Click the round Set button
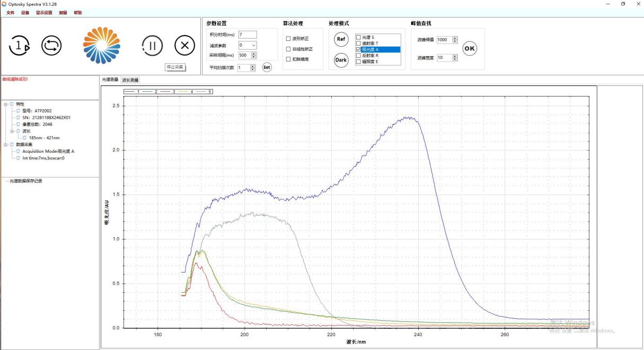644x350 pixels. click(267, 67)
